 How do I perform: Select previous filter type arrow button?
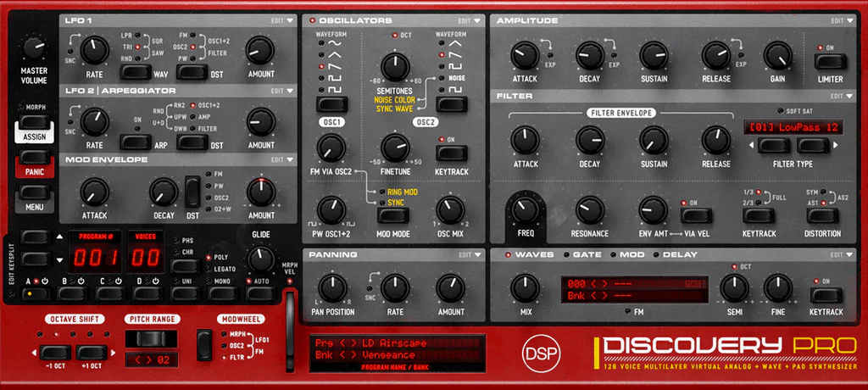click(x=773, y=146)
